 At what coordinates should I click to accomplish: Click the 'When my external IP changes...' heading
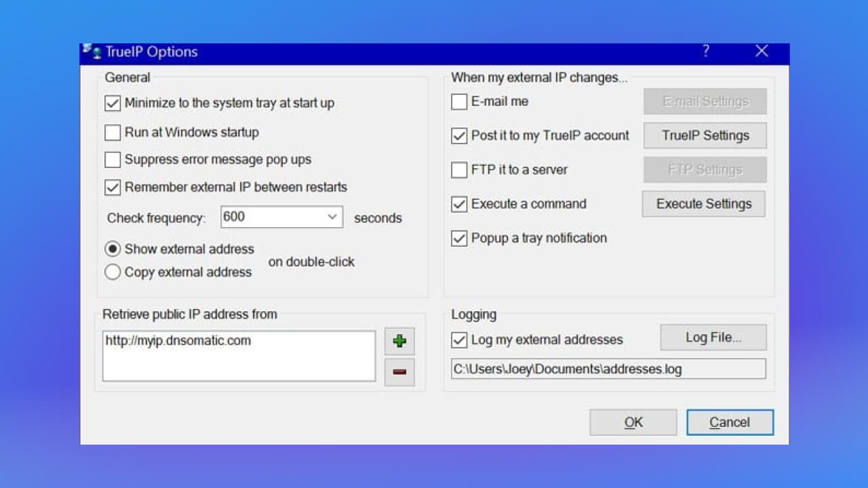[x=539, y=77]
